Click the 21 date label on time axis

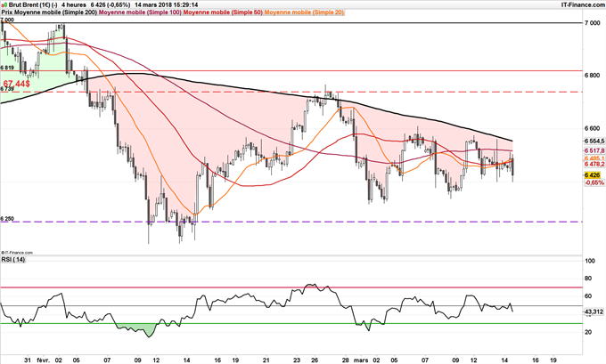click(266, 360)
